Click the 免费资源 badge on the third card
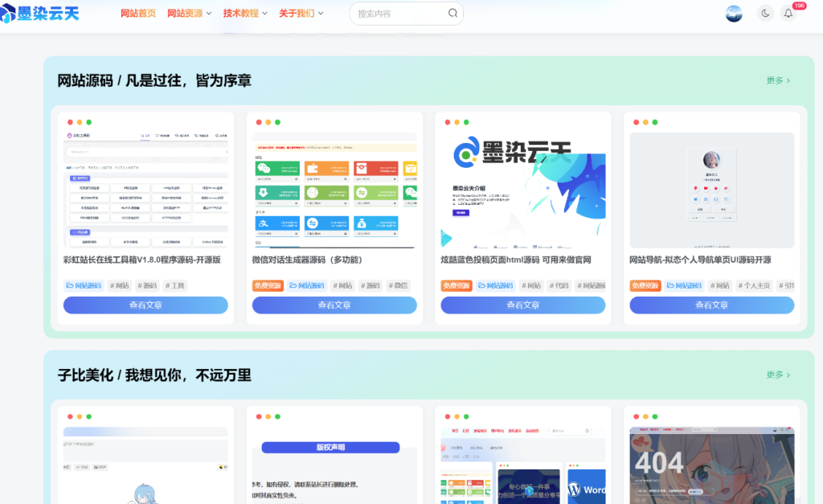 (x=456, y=285)
